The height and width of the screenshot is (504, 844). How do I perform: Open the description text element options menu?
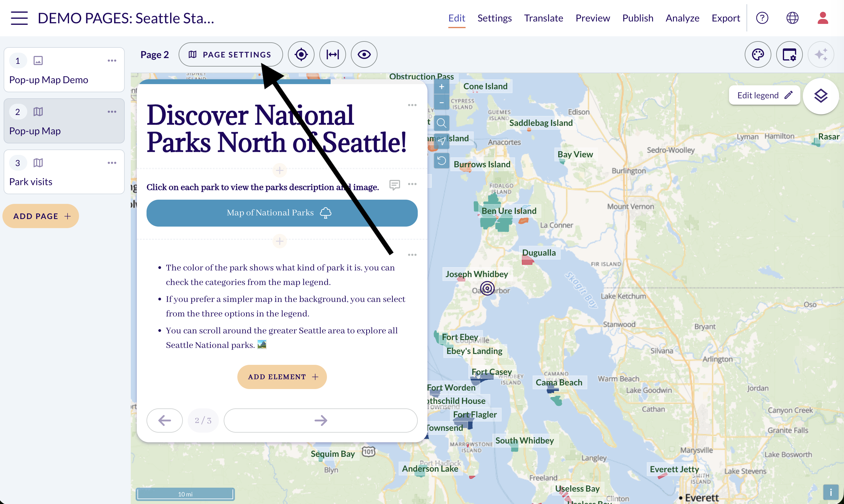point(412,184)
